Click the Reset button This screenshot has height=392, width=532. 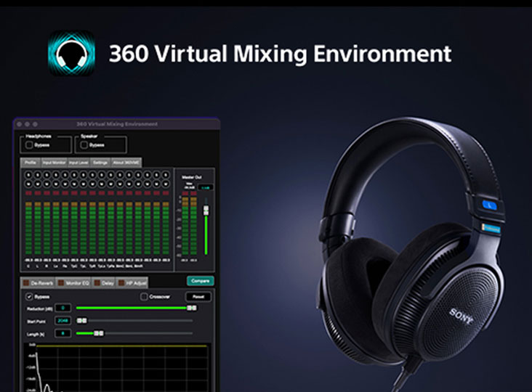tap(198, 297)
